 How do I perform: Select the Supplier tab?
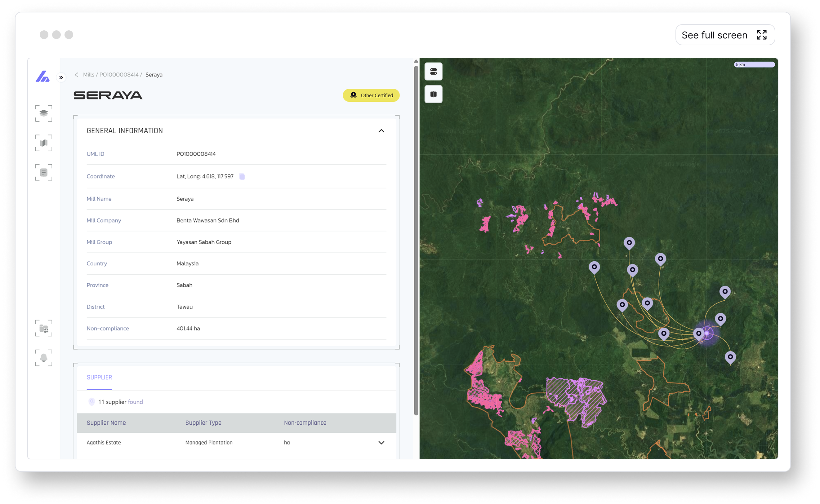pyautogui.click(x=99, y=377)
